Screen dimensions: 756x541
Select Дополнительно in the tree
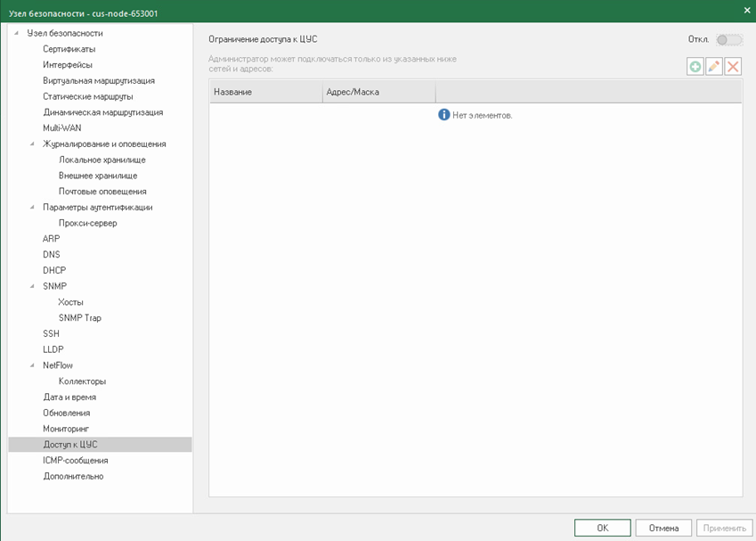tap(73, 476)
